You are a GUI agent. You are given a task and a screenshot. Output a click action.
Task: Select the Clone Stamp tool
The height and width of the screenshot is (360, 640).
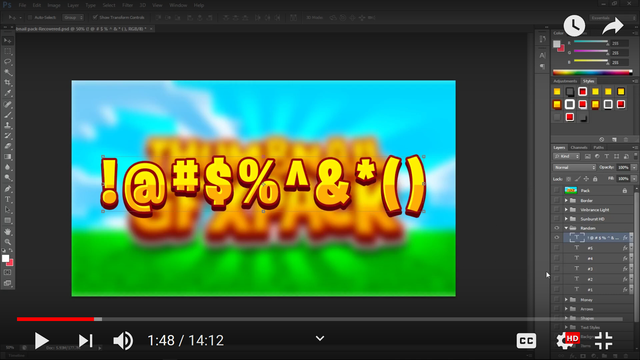pos(7,125)
